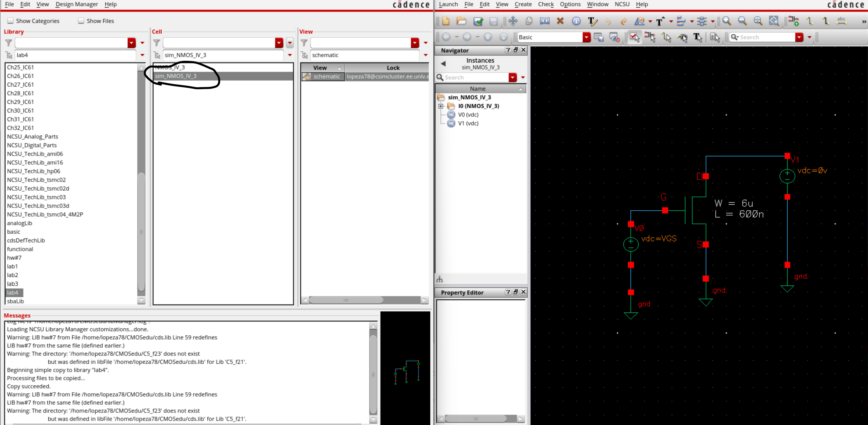Click the Zoom Out magnifier icon

click(x=742, y=21)
